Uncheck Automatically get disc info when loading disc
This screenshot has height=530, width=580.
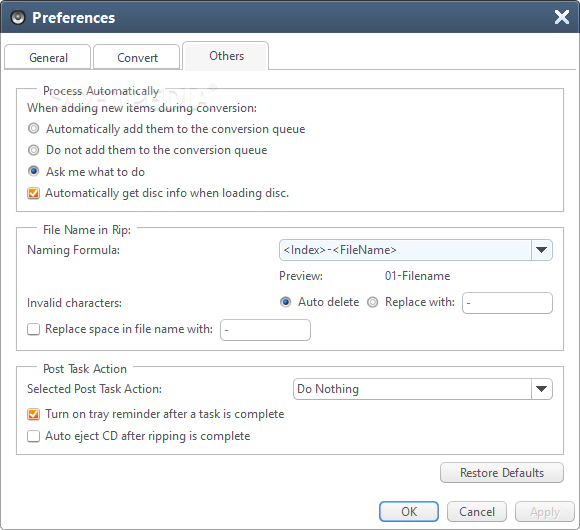[x=33, y=193]
